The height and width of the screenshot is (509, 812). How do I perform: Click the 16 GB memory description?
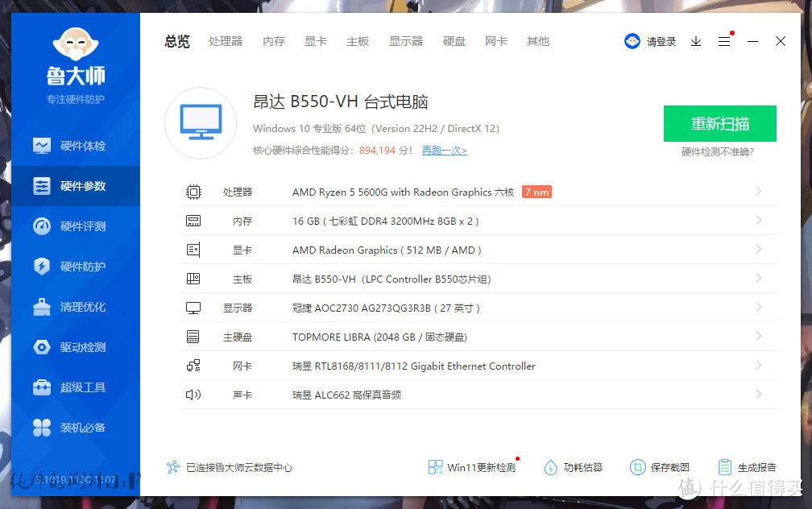pos(385,221)
